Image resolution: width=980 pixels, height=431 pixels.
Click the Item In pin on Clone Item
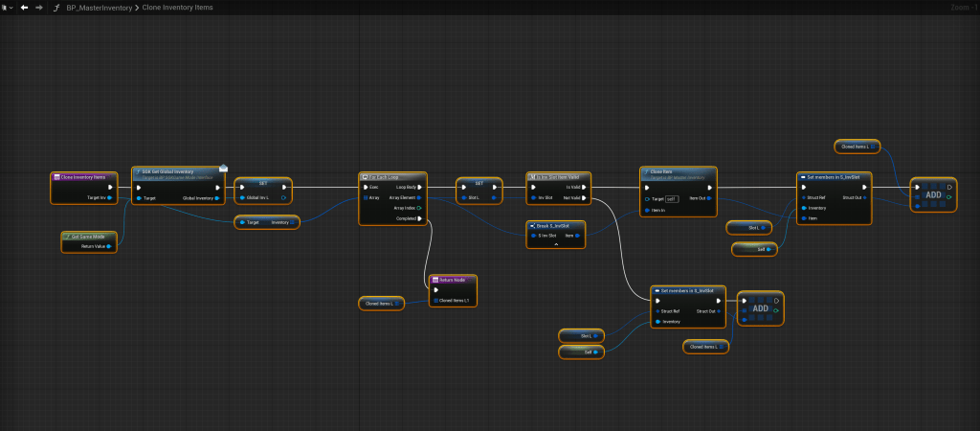pyautogui.click(x=647, y=210)
